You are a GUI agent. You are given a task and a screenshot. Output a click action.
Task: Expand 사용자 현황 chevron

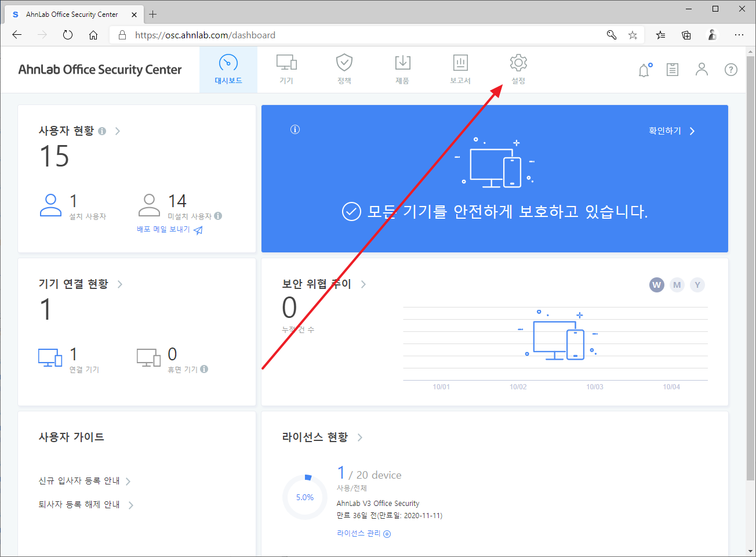tap(118, 131)
